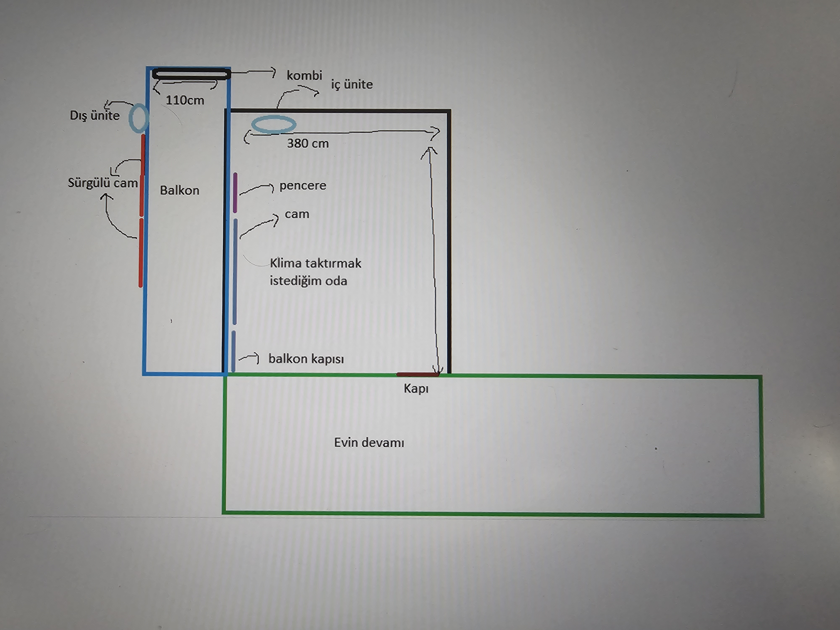Click the "iç ünite" text label
The height and width of the screenshot is (630, 840).
[352, 84]
